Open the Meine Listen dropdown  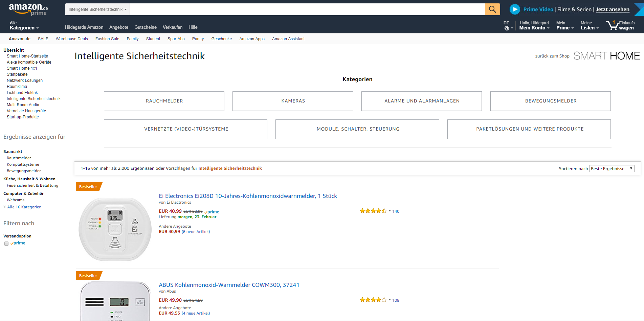tap(590, 26)
